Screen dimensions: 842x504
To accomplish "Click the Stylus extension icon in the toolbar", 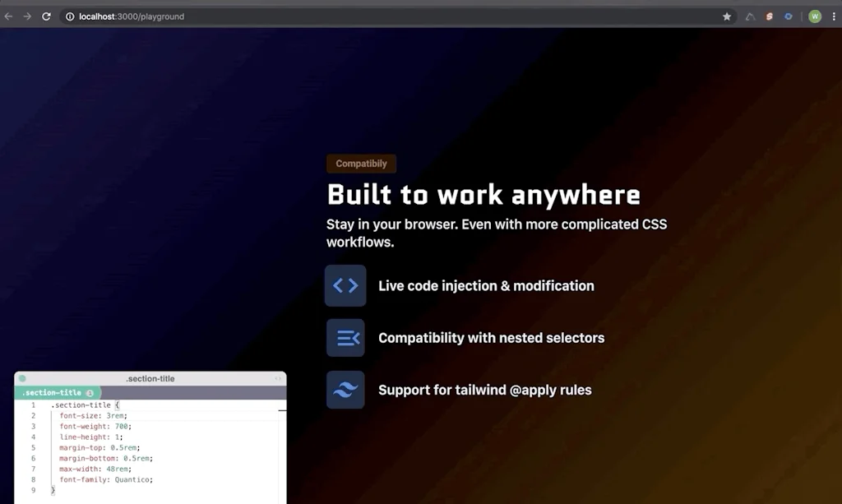I will coord(768,16).
